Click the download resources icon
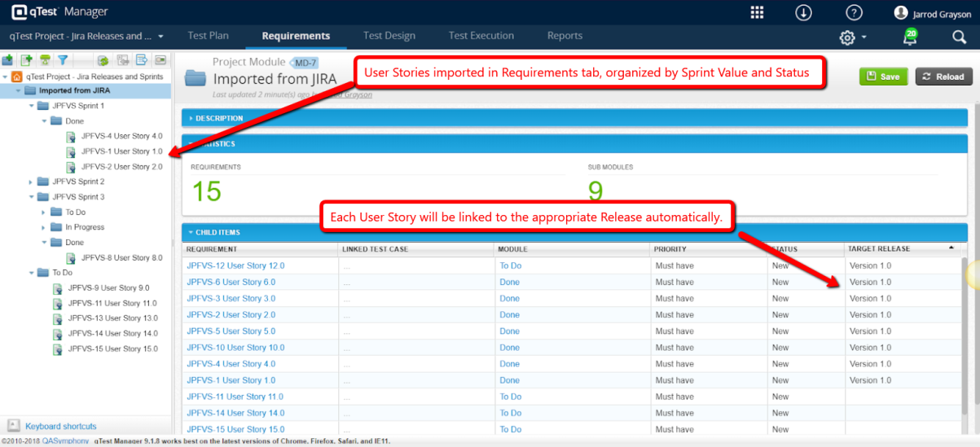The image size is (980, 447). click(804, 12)
